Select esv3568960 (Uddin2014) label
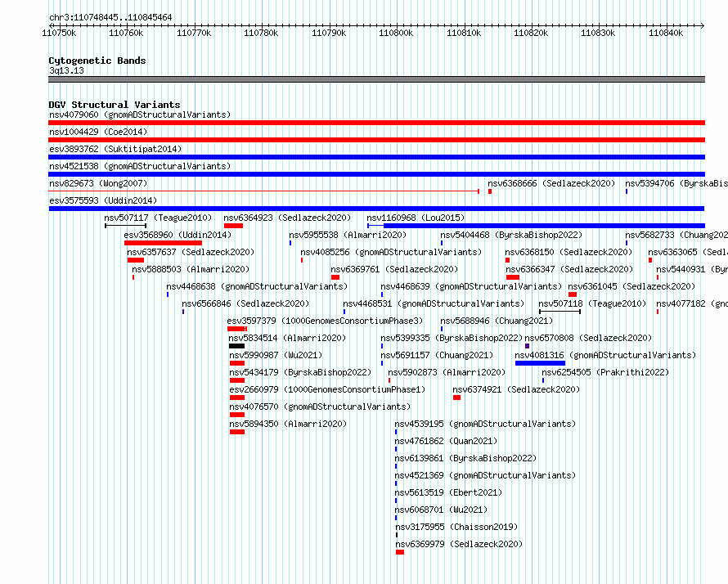Viewport: 728px width, 584px height. tap(178, 235)
